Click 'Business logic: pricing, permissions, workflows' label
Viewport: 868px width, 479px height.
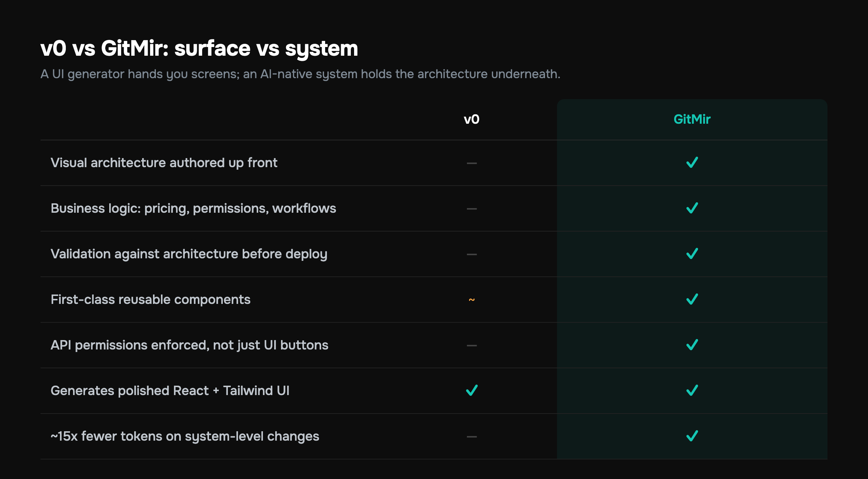click(193, 208)
